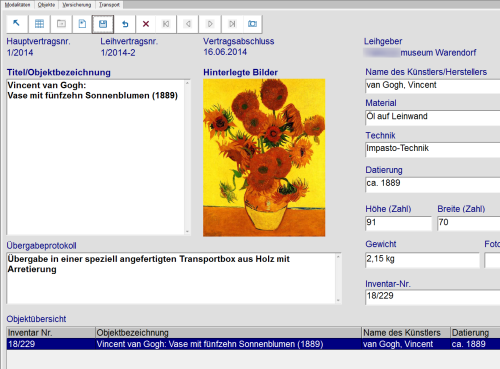Image resolution: width=500 pixels, height=369 pixels.
Task: Undo changes with the blue undo arrow
Action: click(125, 24)
